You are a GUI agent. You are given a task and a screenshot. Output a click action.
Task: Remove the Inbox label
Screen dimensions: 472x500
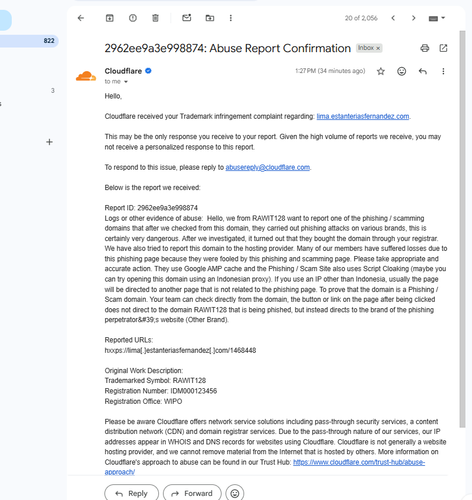(378, 48)
